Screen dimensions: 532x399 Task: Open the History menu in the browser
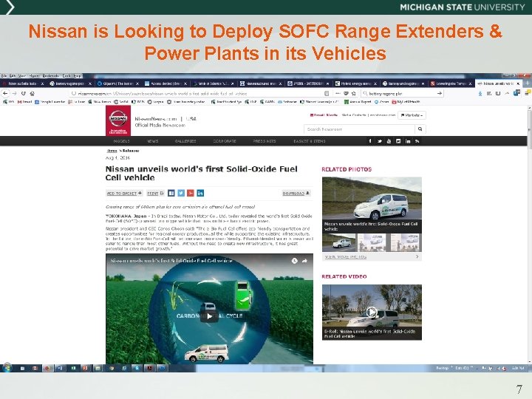[x=34, y=75]
